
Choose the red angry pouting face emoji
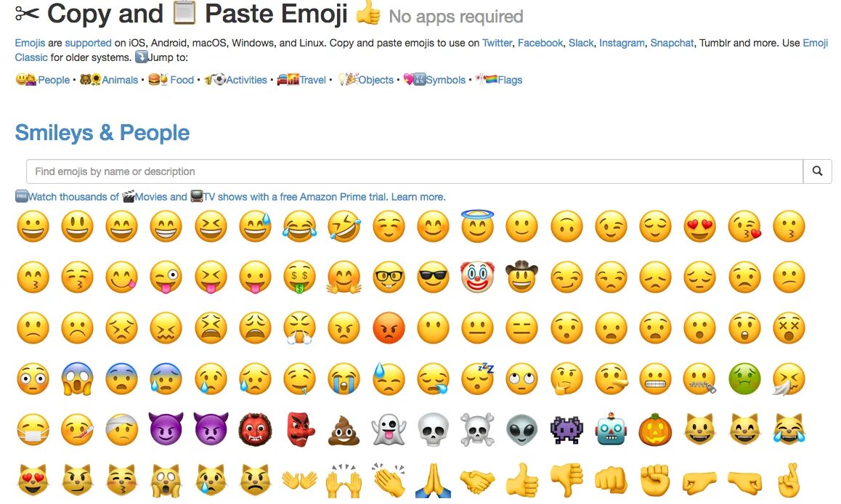click(389, 328)
